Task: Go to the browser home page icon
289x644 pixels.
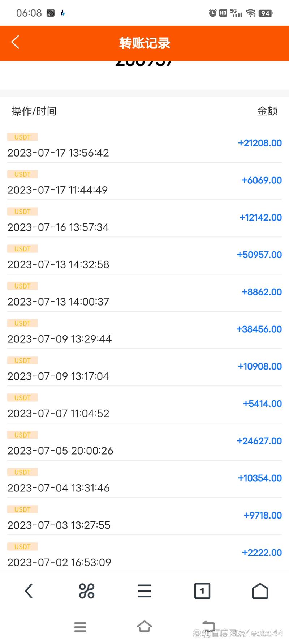Action: point(260,591)
